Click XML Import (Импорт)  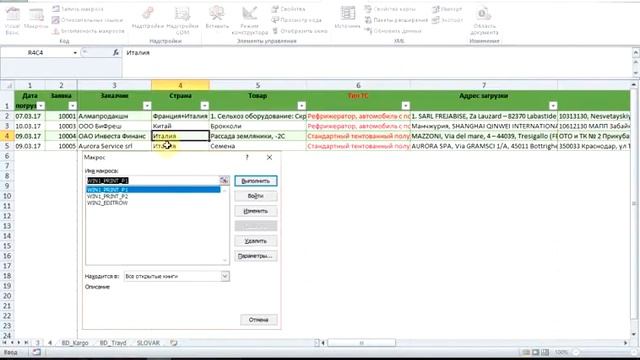click(447, 9)
